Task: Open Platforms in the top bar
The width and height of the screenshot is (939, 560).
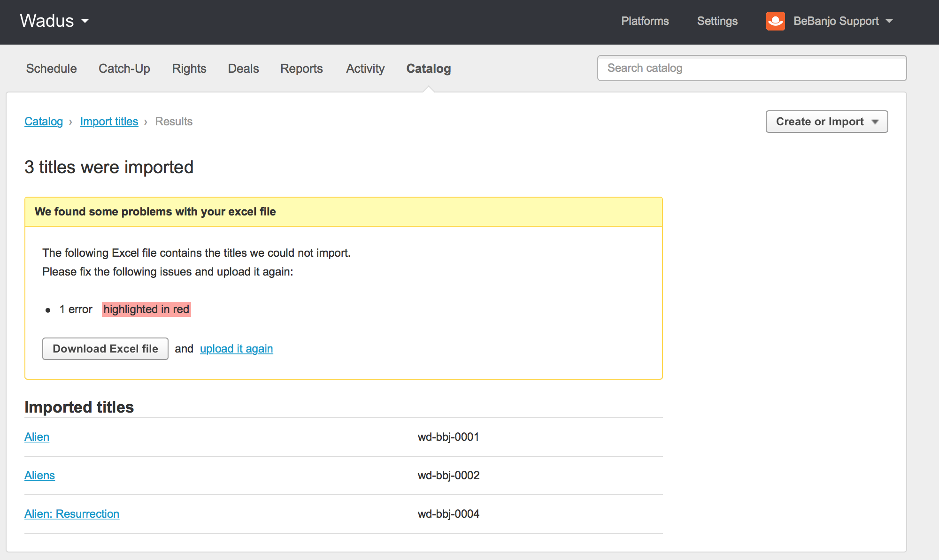Action: (645, 21)
